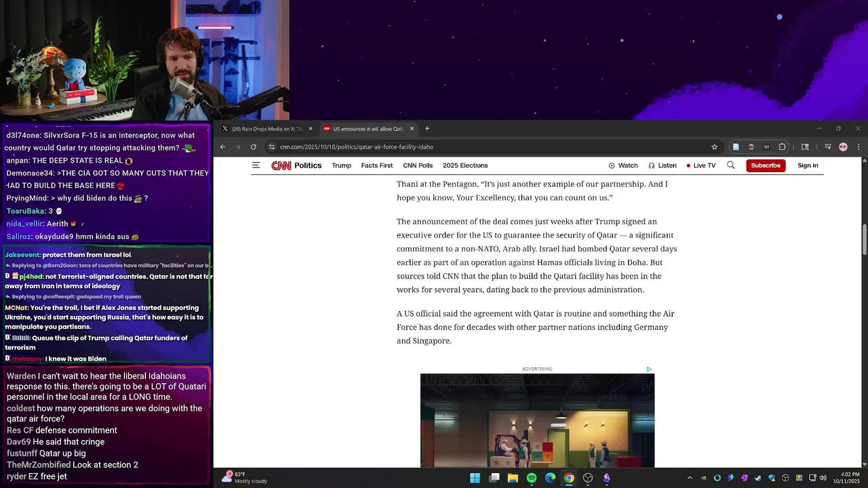Open the trash can extension icon
The height and width of the screenshot is (488, 868).
click(751, 147)
